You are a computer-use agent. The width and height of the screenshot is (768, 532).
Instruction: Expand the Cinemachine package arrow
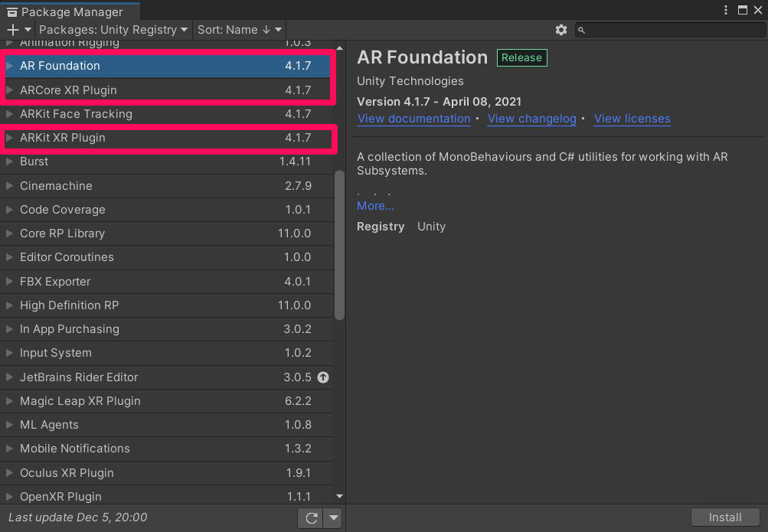(9, 186)
